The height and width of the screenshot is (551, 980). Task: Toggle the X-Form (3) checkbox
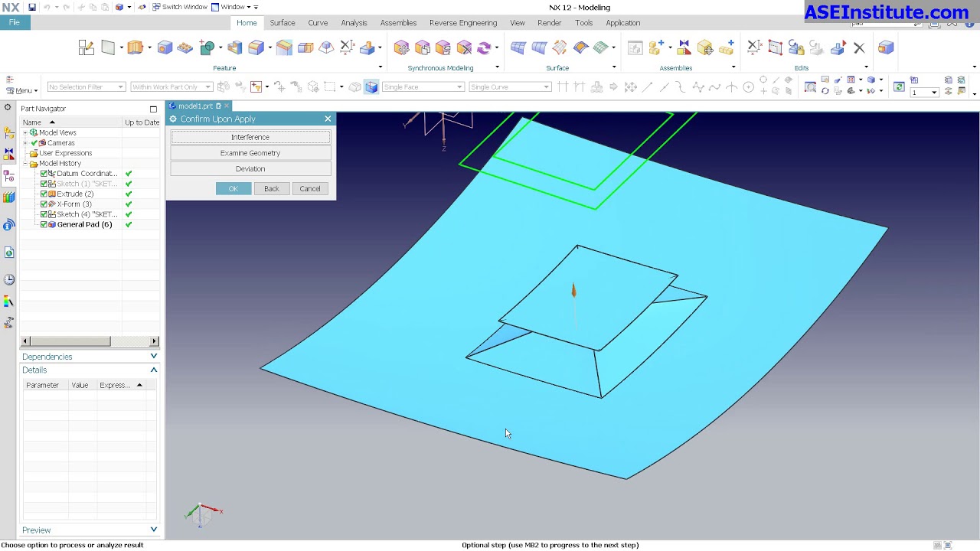tap(44, 204)
